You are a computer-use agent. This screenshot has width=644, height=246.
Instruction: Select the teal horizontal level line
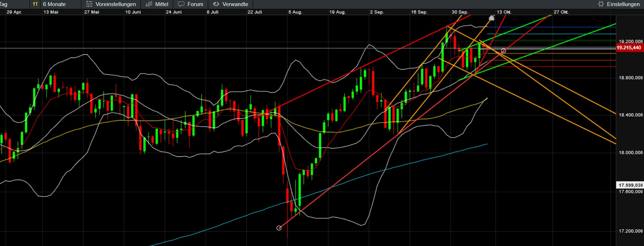tap(551, 34)
